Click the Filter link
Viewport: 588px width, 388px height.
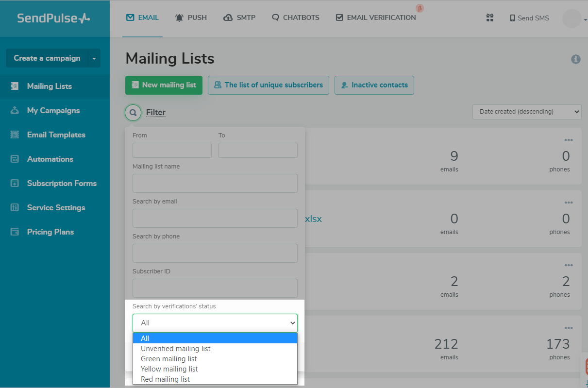pyautogui.click(x=156, y=113)
